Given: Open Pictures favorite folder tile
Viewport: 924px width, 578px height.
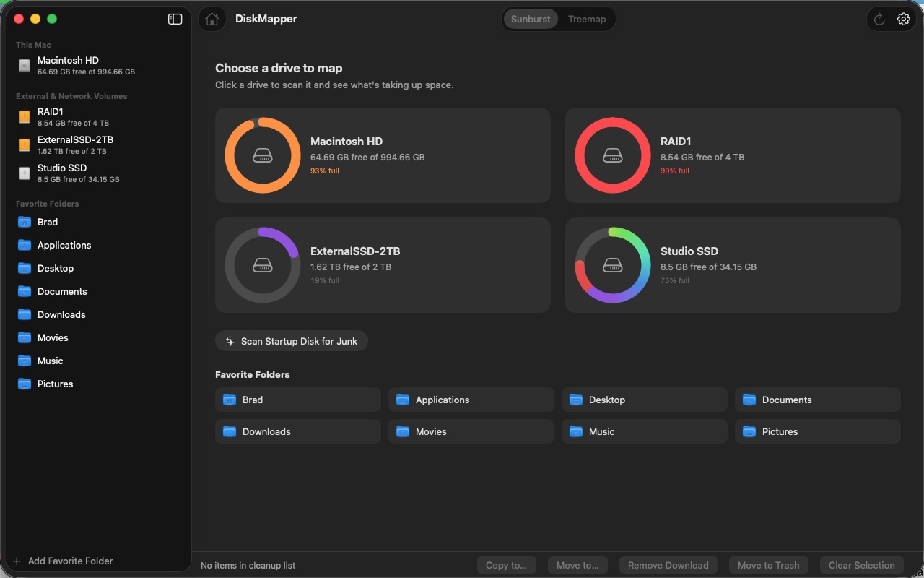Looking at the screenshot, I should (x=818, y=431).
